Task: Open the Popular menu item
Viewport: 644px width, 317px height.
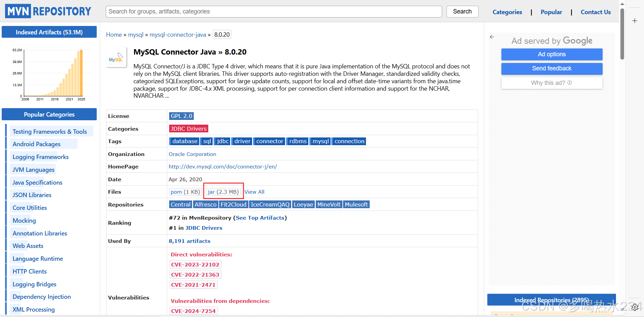Action: 551,12
